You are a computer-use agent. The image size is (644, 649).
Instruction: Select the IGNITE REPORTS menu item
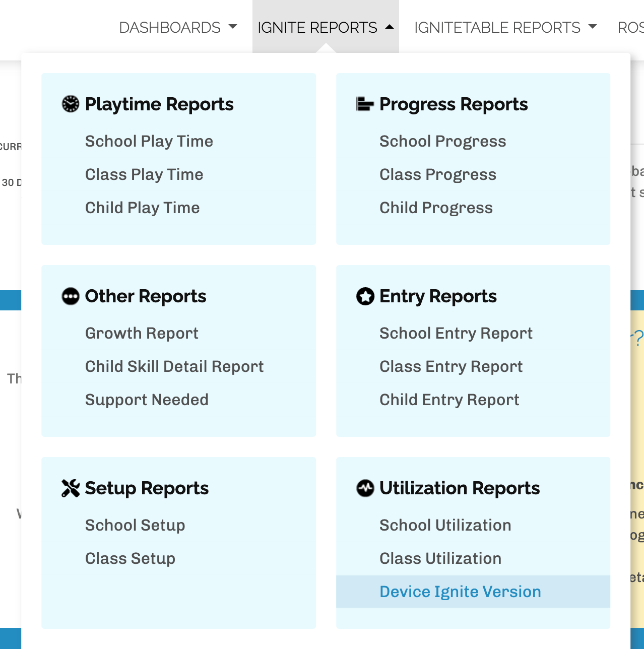click(317, 28)
